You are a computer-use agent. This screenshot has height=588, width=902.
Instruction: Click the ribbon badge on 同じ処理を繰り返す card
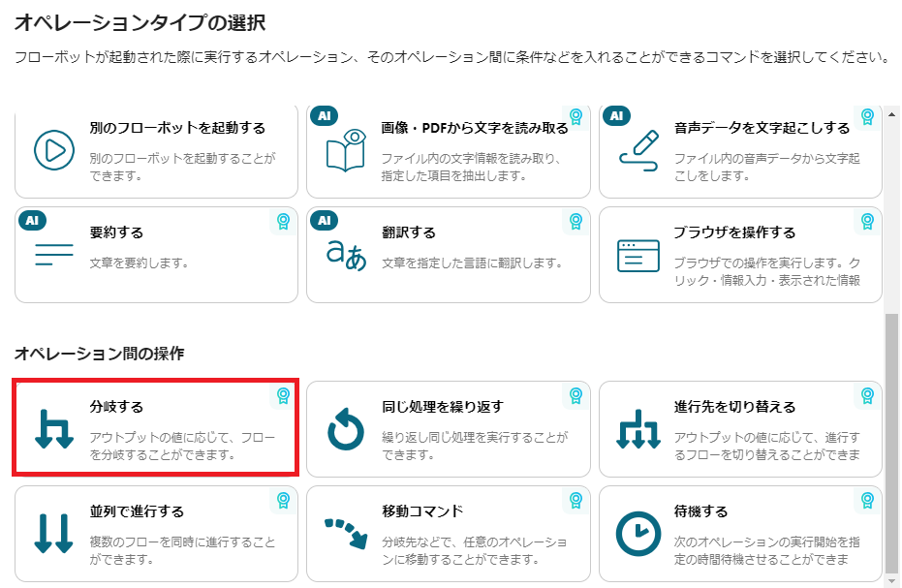(575, 396)
